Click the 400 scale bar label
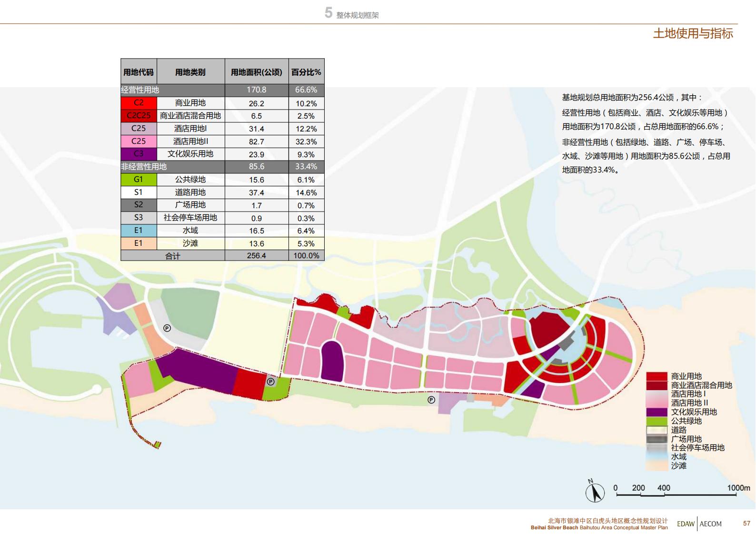 point(664,488)
